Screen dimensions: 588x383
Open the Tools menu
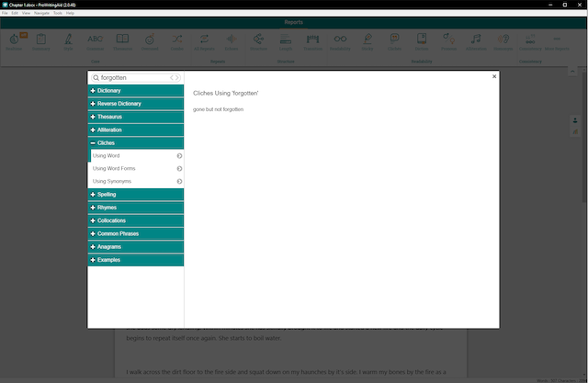tap(58, 13)
